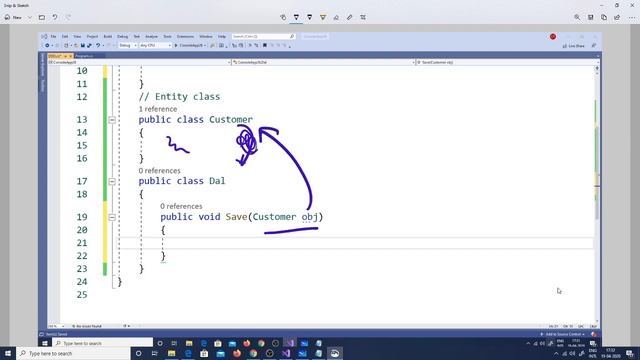Click Build menu in captured Visual Studio

tap(108, 37)
